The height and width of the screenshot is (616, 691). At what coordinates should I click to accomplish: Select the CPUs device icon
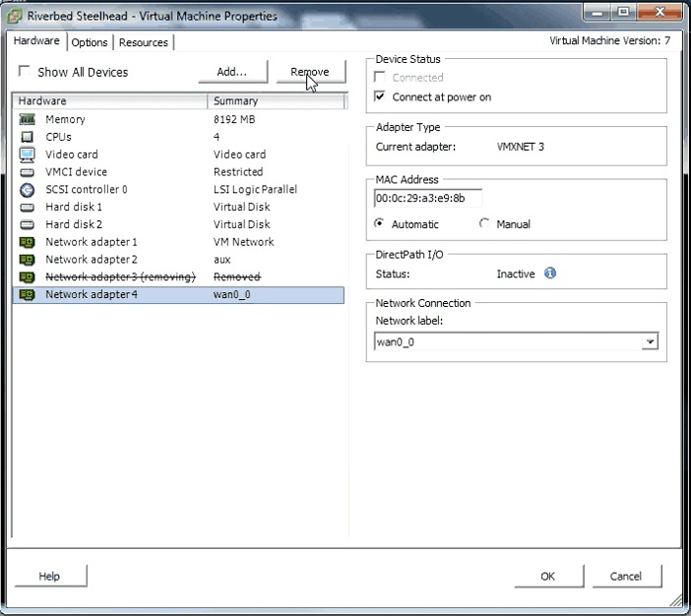27,137
